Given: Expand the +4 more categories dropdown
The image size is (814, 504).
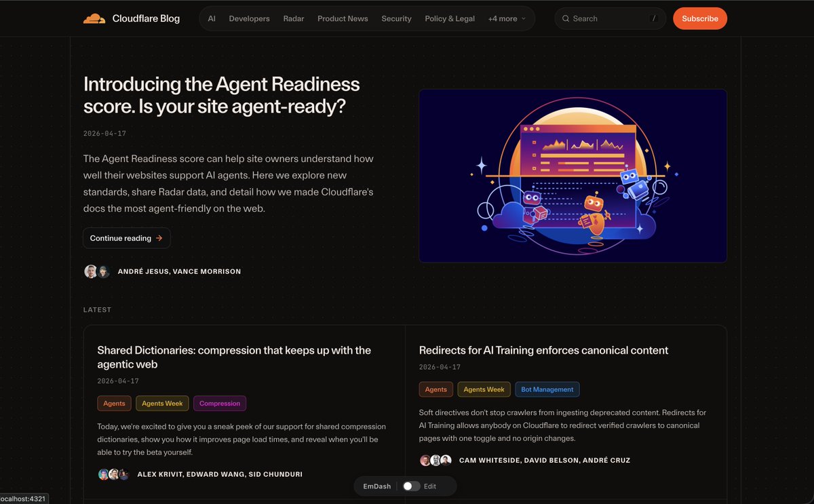Looking at the screenshot, I should click(507, 19).
